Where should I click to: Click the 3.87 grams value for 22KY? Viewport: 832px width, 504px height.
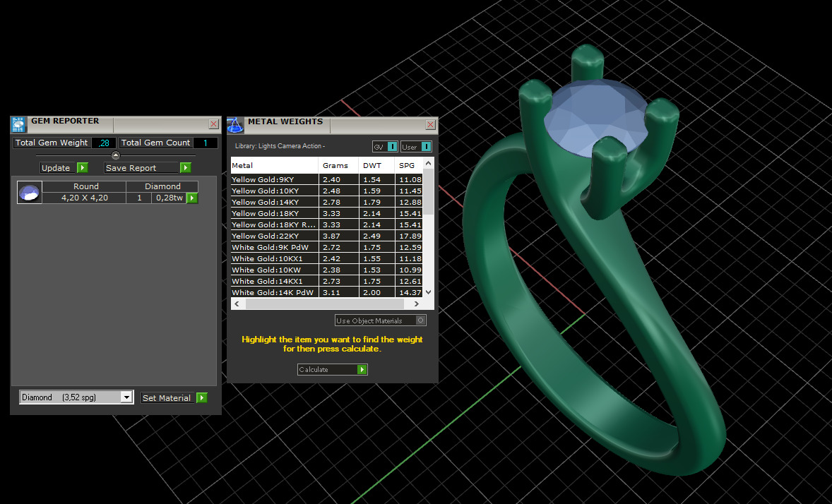(338, 236)
